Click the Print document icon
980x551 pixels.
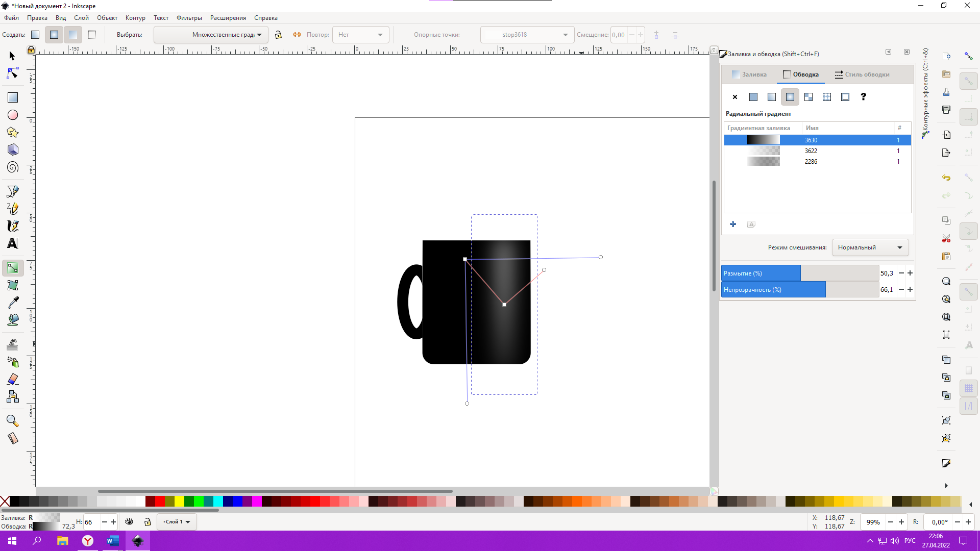946,109
